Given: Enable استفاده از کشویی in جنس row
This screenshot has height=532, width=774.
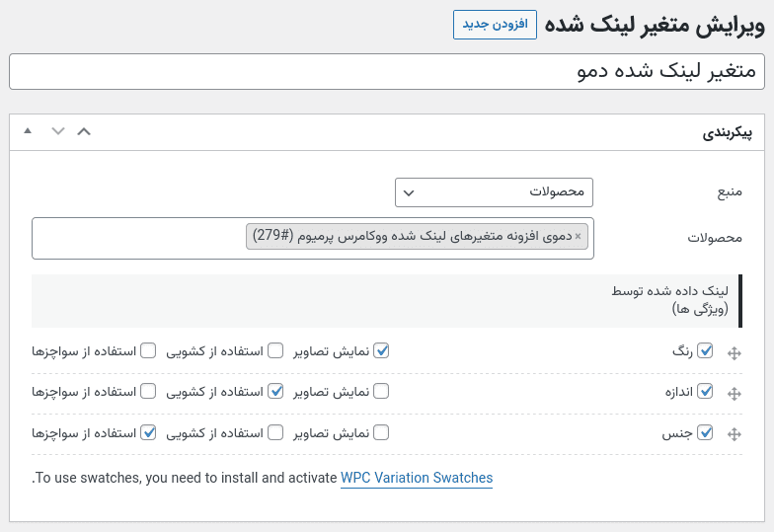Looking at the screenshot, I should [x=275, y=432].
